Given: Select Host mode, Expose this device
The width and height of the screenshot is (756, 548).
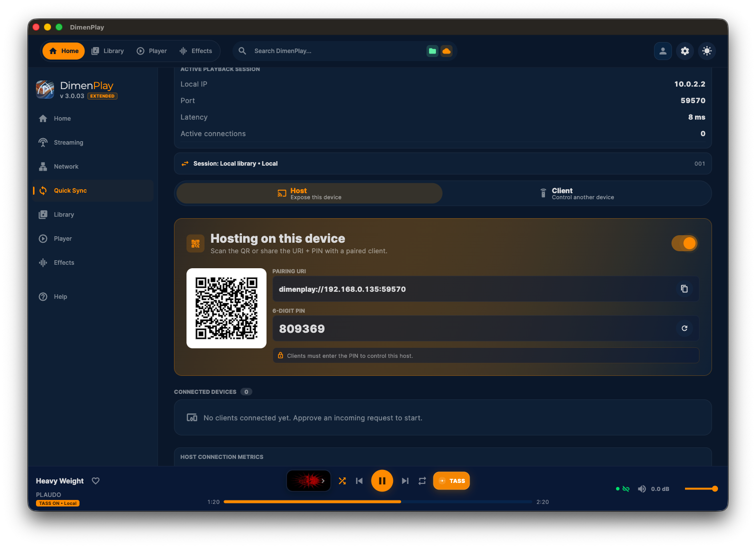Looking at the screenshot, I should point(309,194).
